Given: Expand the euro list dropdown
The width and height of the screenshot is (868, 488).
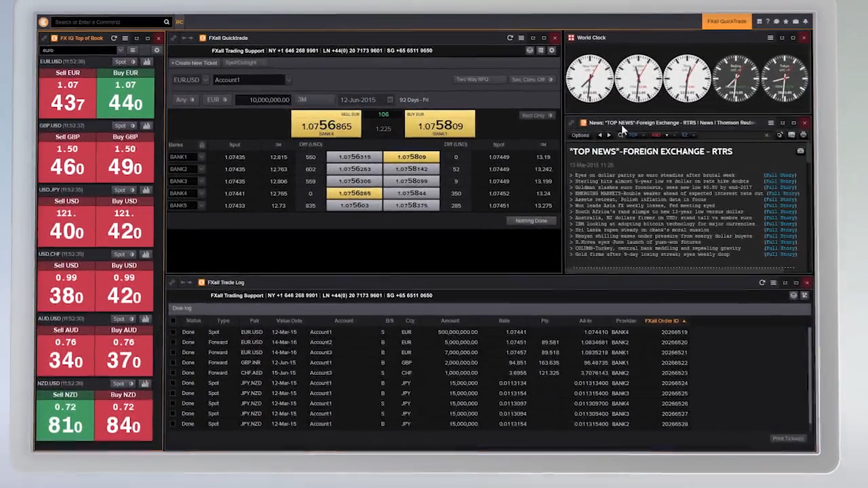Looking at the screenshot, I should 121,50.
